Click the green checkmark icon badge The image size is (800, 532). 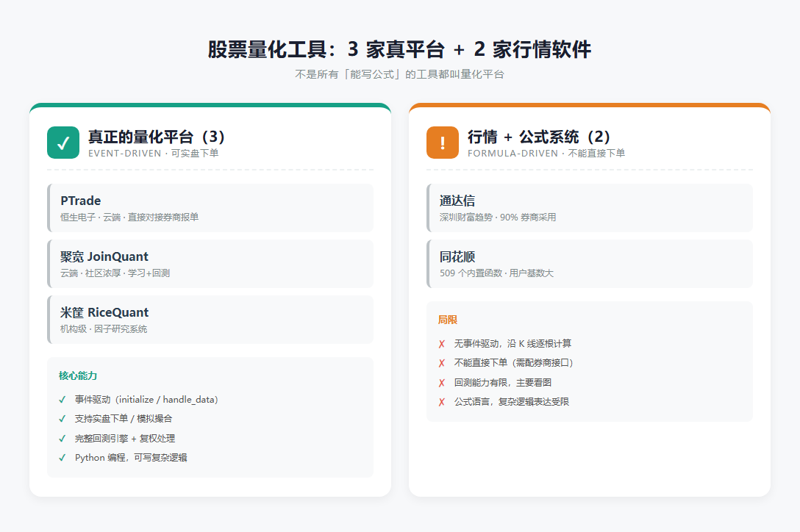coord(63,143)
